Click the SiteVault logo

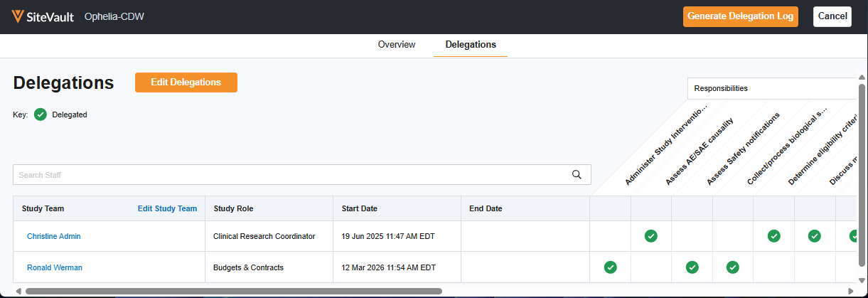click(43, 16)
